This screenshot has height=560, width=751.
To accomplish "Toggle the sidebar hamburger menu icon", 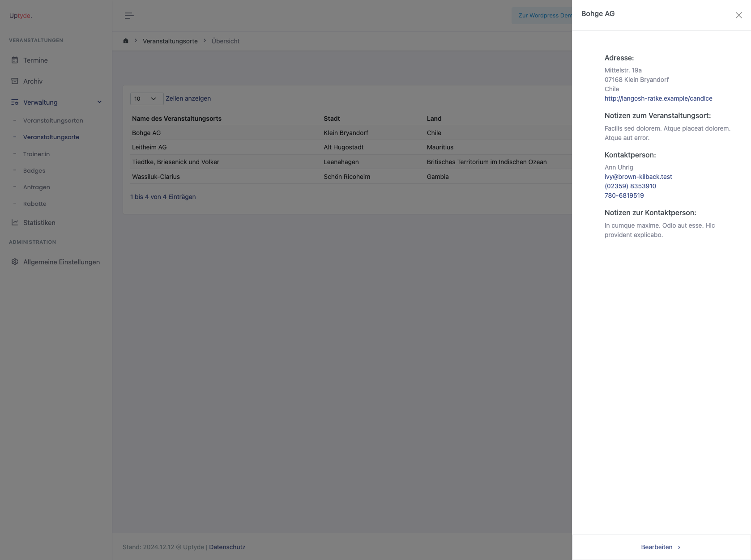I will (x=129, y=16).
